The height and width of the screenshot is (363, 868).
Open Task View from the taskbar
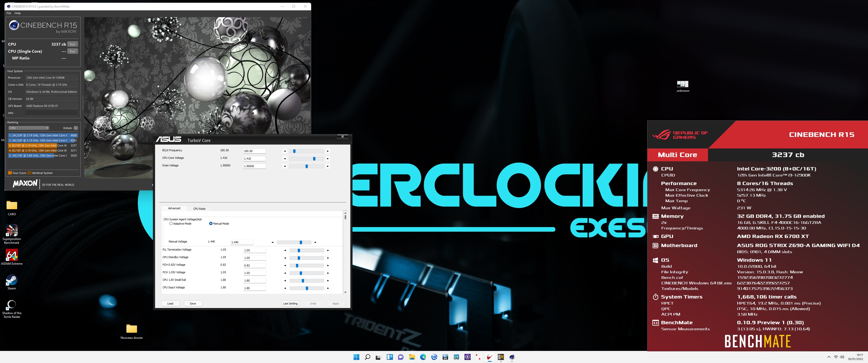click(378, 357)
